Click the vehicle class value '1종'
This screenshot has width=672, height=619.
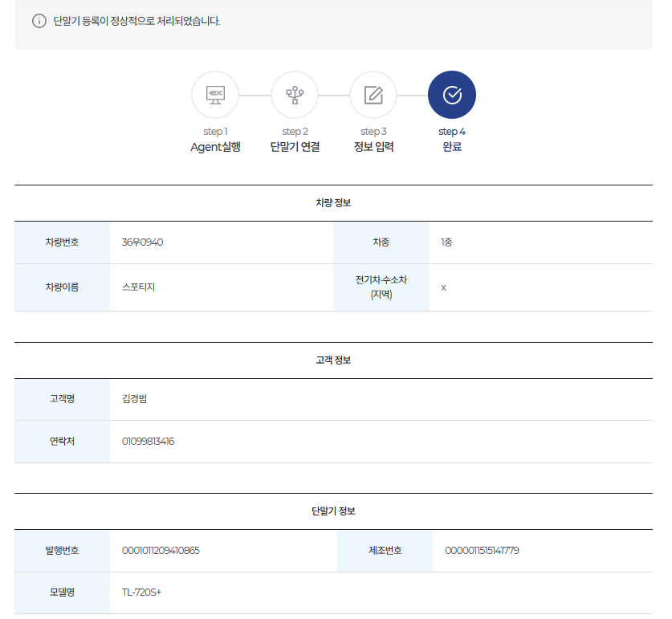coord(446,242)
